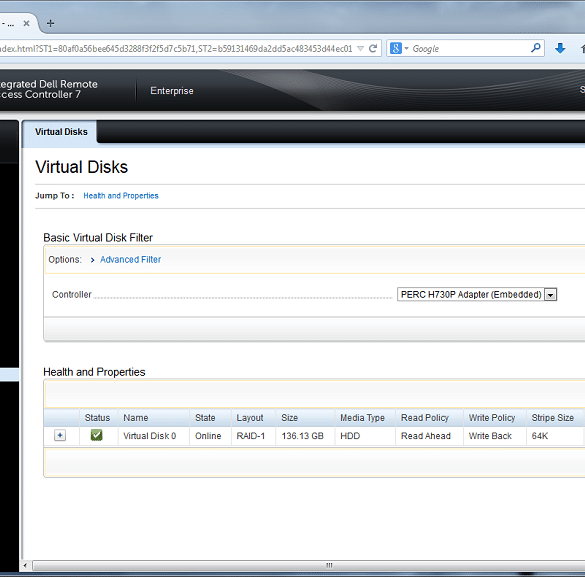Viewport: 585px width, 577px height.
Task: Sort by the Write Policy column header
Action: [x=492, y=418]
